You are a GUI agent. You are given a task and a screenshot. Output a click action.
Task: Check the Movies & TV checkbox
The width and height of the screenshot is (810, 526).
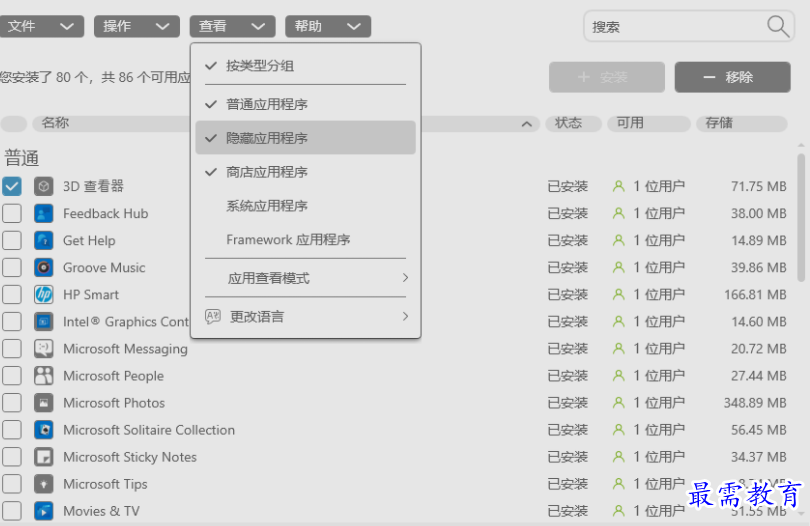coord(12,511)
